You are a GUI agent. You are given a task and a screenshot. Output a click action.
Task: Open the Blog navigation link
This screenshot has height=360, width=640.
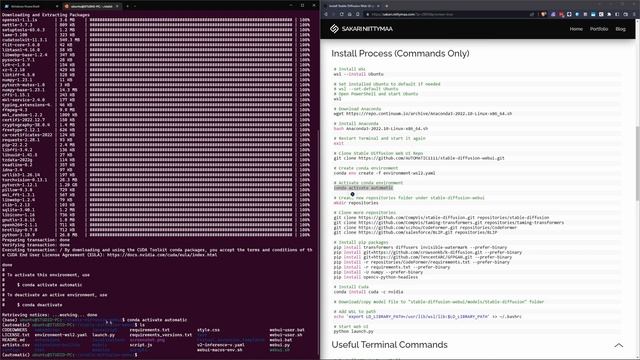pos(620,29)
